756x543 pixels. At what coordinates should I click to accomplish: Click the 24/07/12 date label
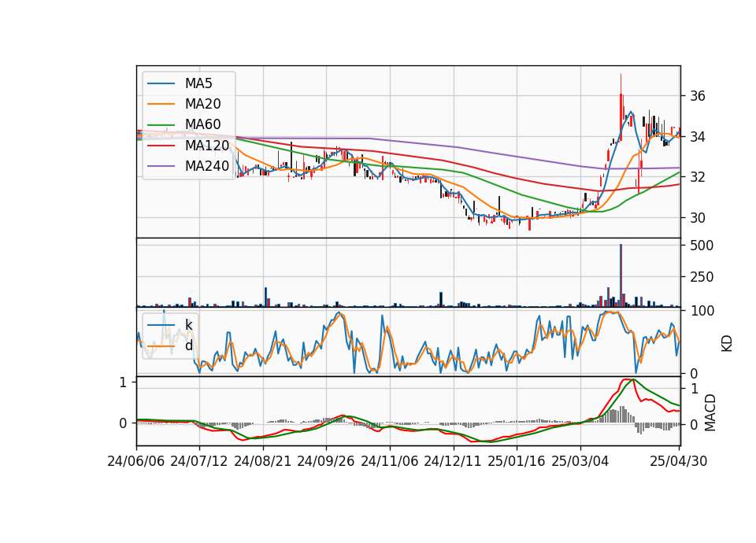point(199,461)
